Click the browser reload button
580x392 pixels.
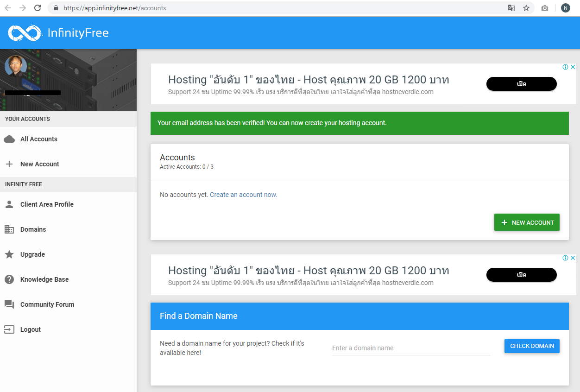click(38, 8)
